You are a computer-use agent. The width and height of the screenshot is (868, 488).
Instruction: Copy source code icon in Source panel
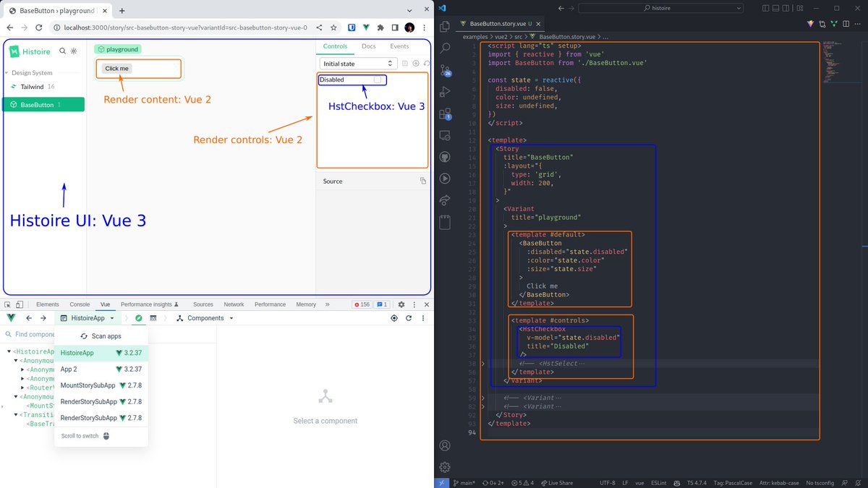pos(423,181)
